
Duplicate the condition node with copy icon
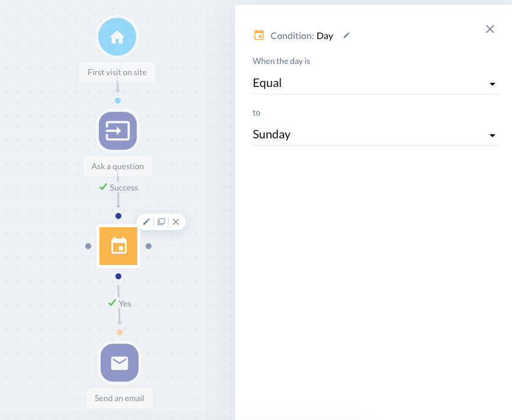click(x=161, y=222)
